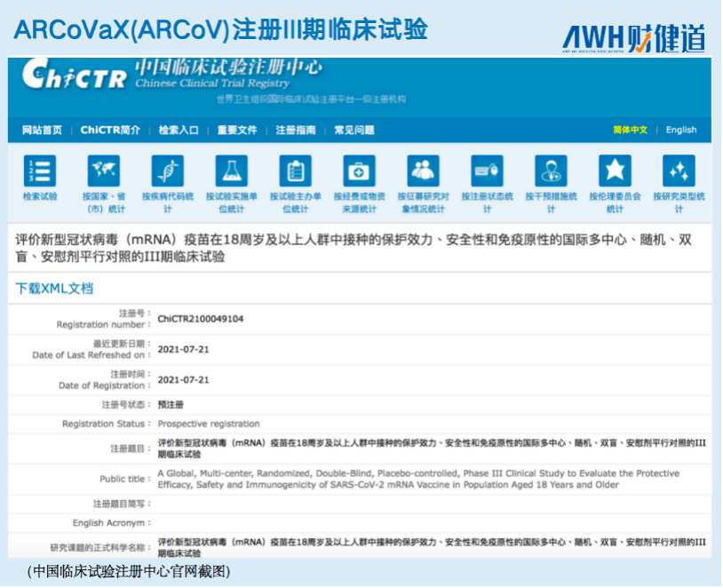Click the star ethics committee icon
This screenshot has width=723, height=588.
click(615, 171)
